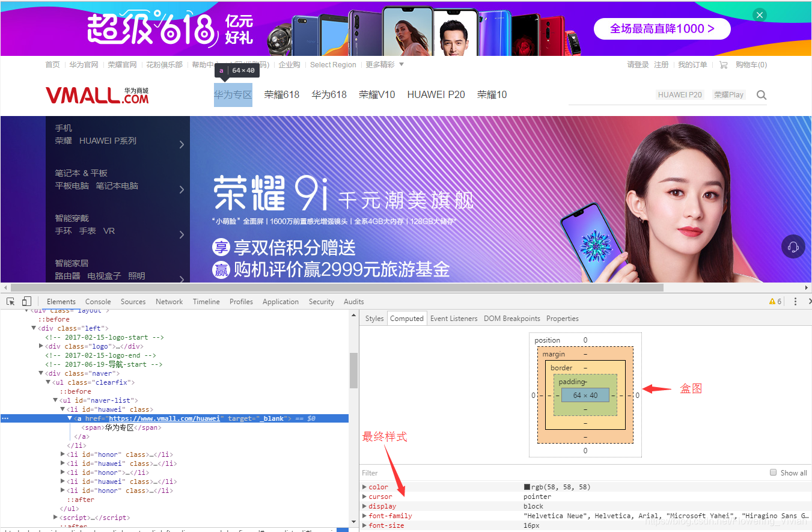Screen dimensions: 812x532
Task: Open 我的订单 link
Action: tap(692, 64)
